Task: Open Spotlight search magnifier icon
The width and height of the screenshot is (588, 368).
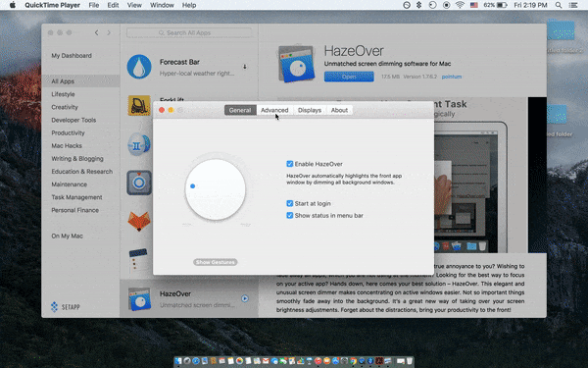Action: click(x=559, y=5)
